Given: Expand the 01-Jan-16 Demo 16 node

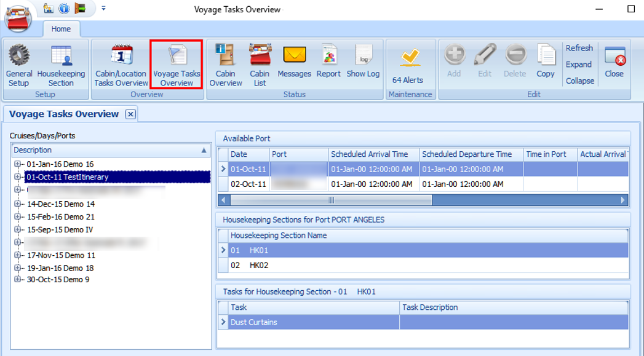Looking at the screenshot, I should click(17, 164).
